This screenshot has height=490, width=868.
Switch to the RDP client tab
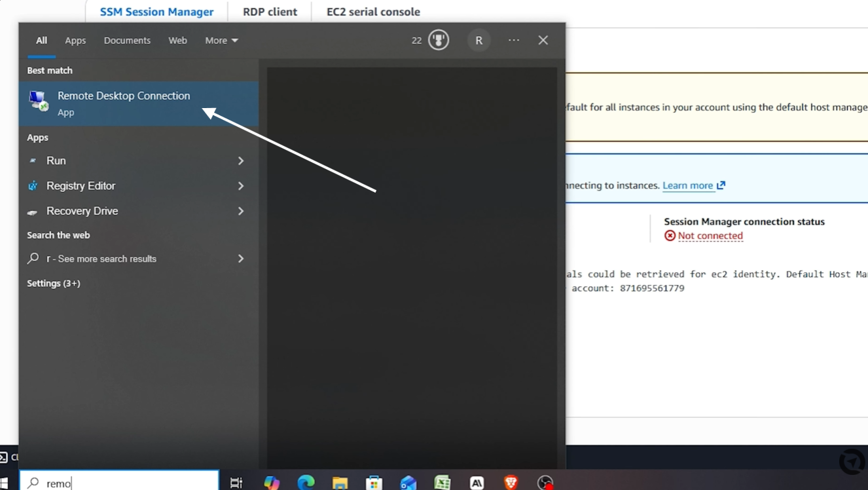[270, 12]
